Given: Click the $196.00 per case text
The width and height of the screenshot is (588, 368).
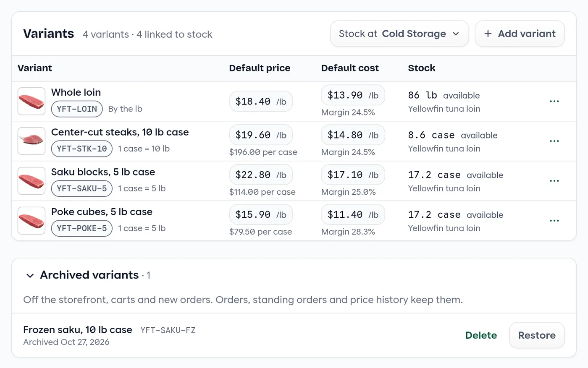Looking at the screenshot, I should [263, 152].
